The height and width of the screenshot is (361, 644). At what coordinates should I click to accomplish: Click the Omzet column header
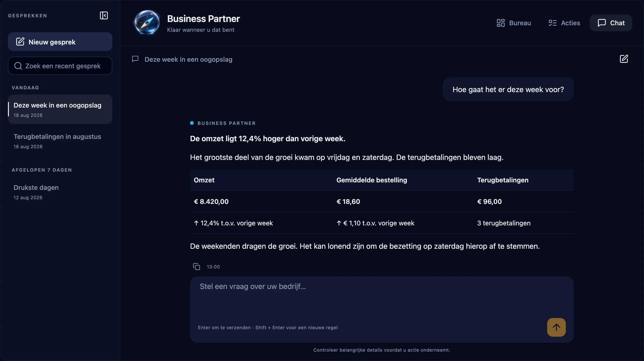(204, 180)
